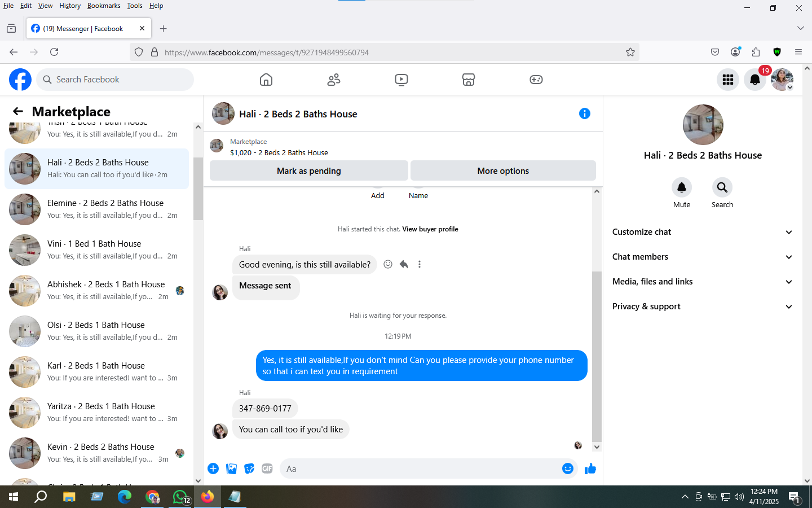Open the browser extensions puzzle icon
This screenshot has height=508, width=812.
click(756, 52)
